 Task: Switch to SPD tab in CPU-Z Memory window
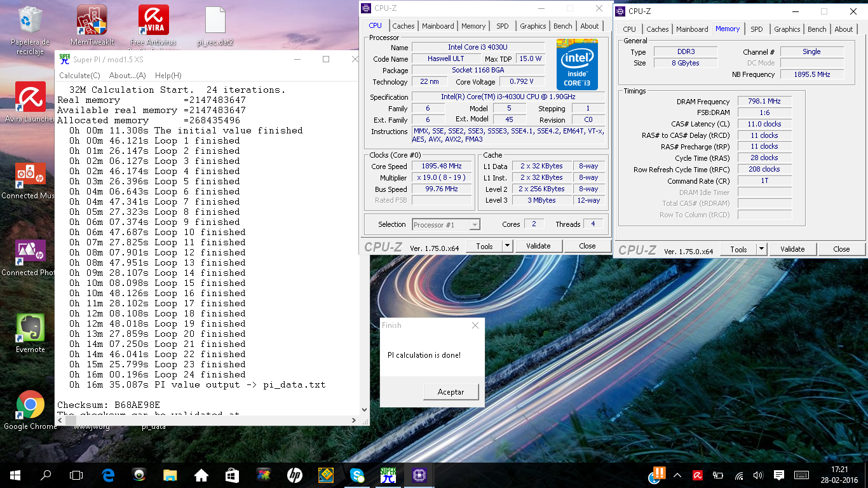point(756,29)
